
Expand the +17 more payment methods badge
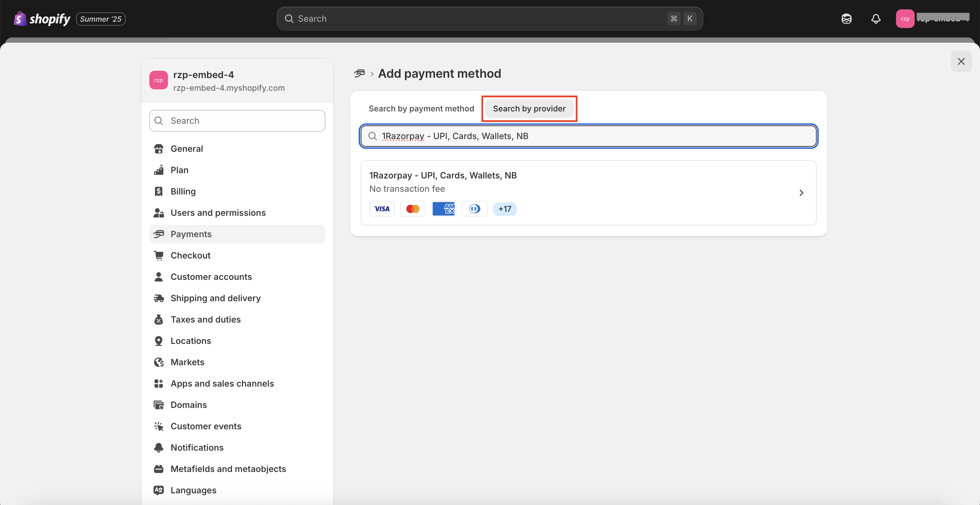click(x=505, y=209)
